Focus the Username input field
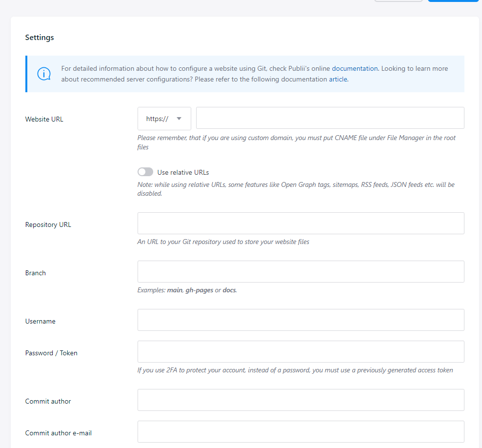 coord(301,320)
